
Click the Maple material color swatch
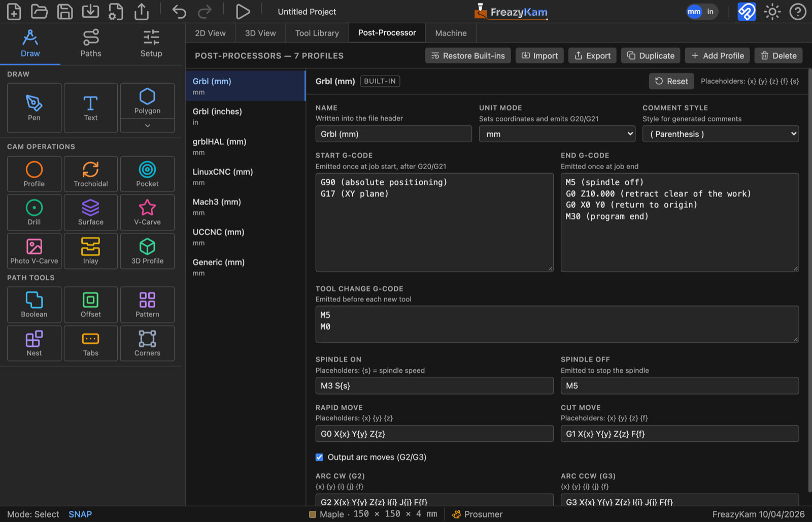(x=313, y=514)
